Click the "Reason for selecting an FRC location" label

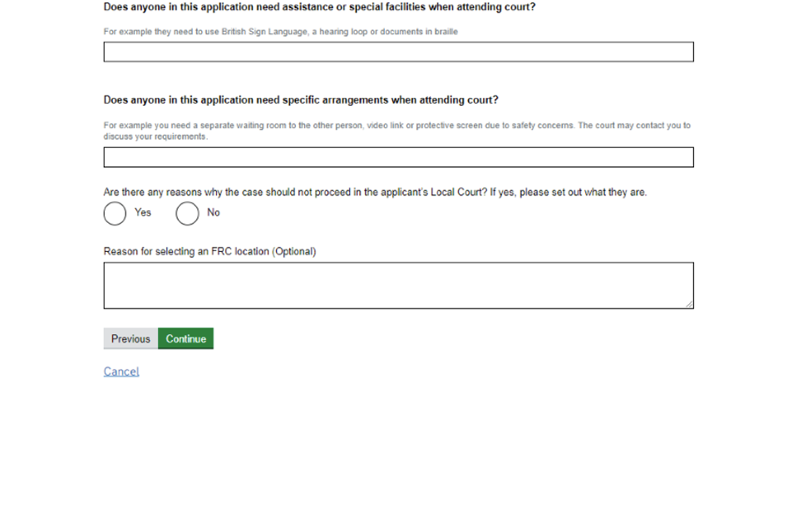pyautogui.click(x=187, y=251)
